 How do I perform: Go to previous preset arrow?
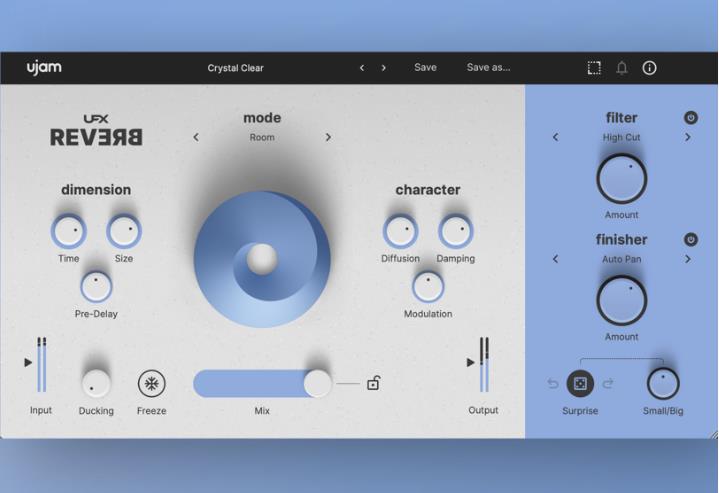[362, 68]
